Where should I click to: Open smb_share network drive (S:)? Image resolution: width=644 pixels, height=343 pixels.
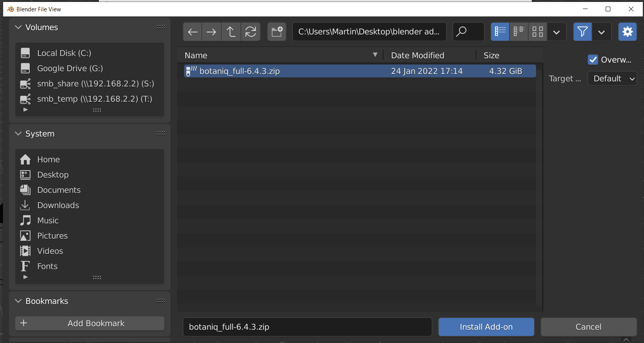(x=90, y=84)
